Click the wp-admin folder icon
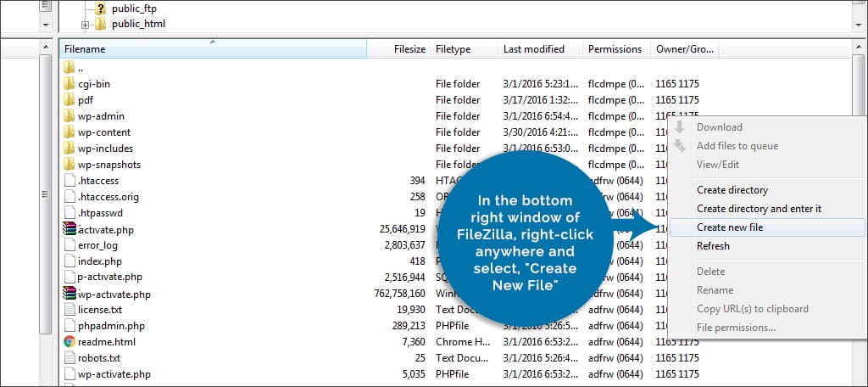This screenshot has height=387, width=868. (69, 116)
